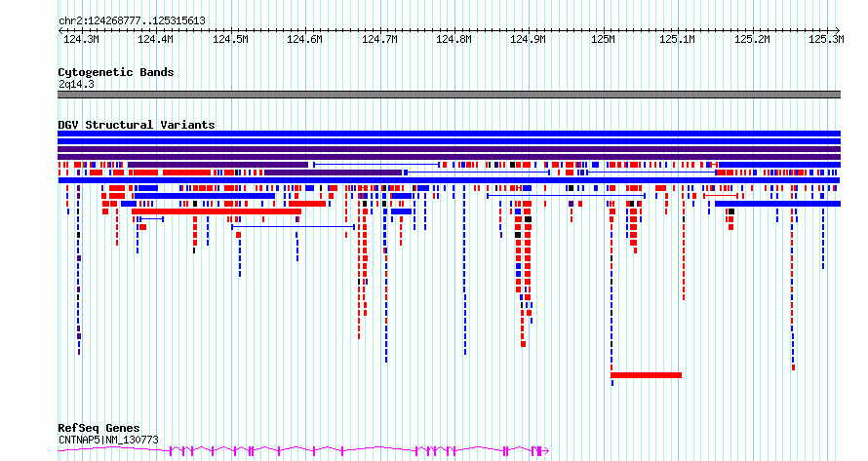Select the long red variant bar below 125M
The width and height of the screenshot is (868, 461).
646,375
